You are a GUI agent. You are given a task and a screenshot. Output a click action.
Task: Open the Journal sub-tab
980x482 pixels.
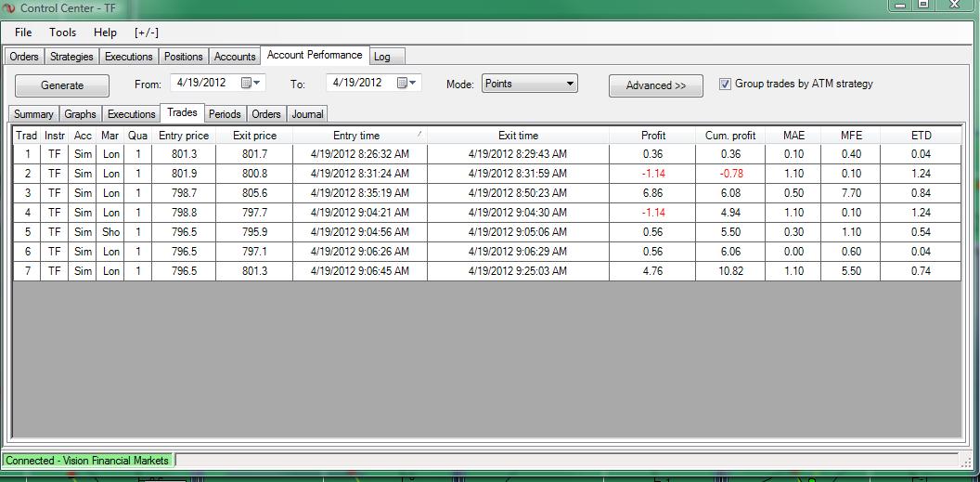[307, 114]
